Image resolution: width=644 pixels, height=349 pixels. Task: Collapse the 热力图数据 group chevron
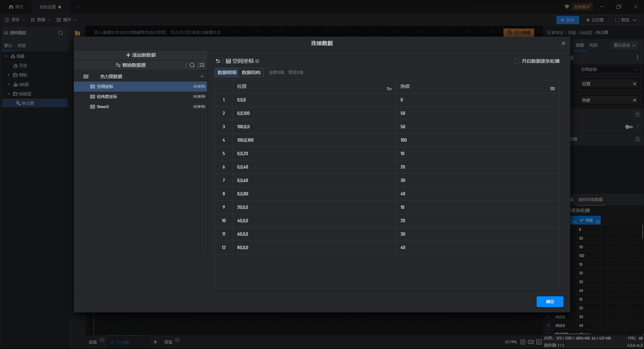click(202, 77)
